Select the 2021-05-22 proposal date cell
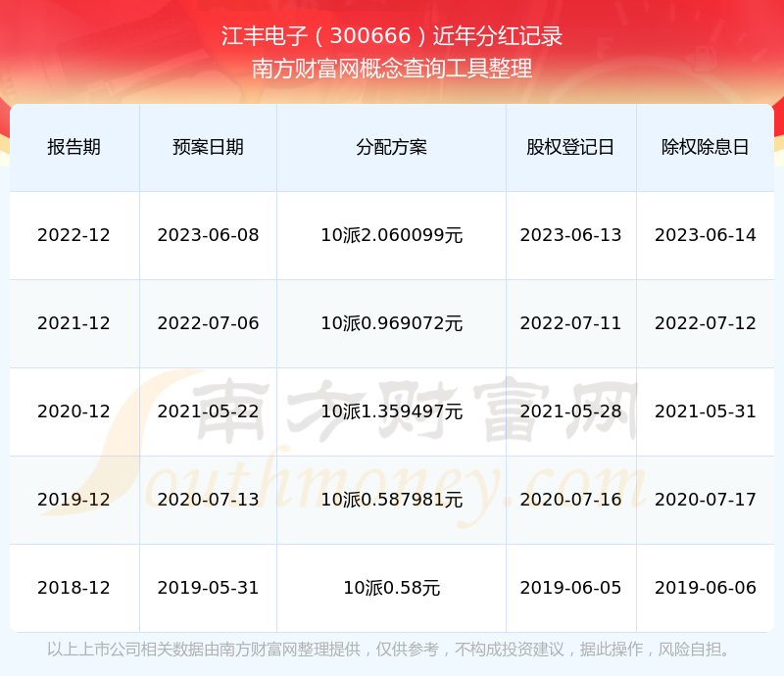Image resolution: width=784 pixels, height=676 pixels. 208,411
